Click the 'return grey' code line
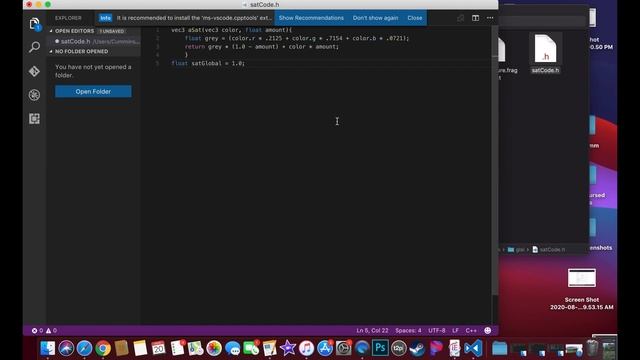The height and width of the screenshot is (360, 640). pyautogui.click(x=262, y=47)
